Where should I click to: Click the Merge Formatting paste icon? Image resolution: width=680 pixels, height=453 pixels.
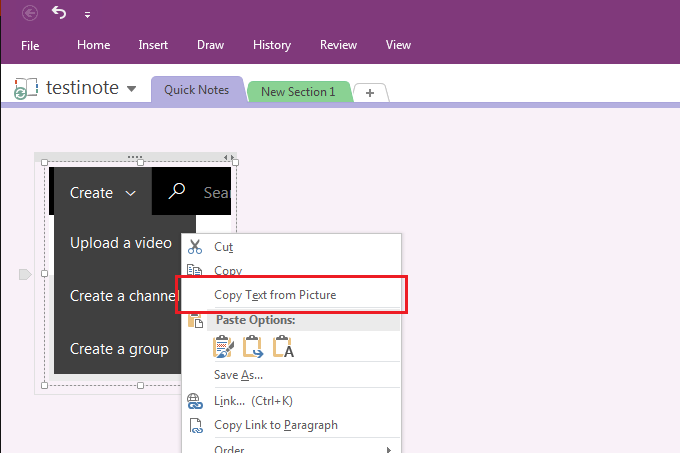pos(253,347)
